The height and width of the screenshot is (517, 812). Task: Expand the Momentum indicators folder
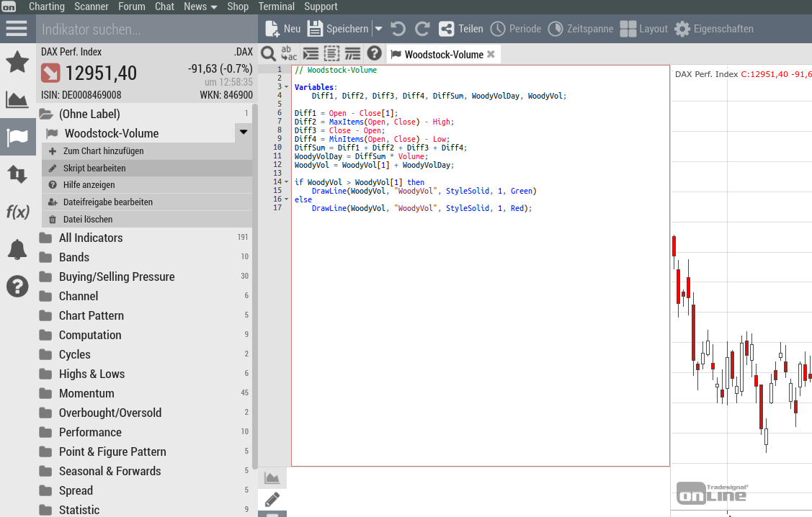(86, 393)
